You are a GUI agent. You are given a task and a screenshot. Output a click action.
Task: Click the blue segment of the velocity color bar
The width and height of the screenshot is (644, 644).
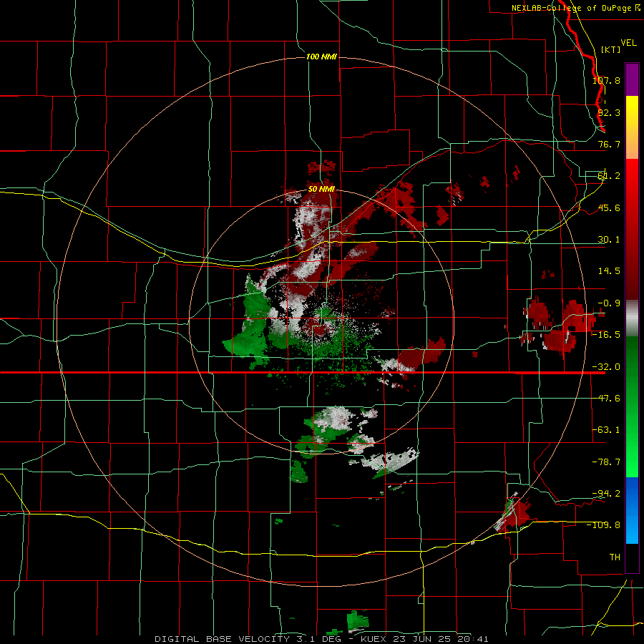(632, 510)
